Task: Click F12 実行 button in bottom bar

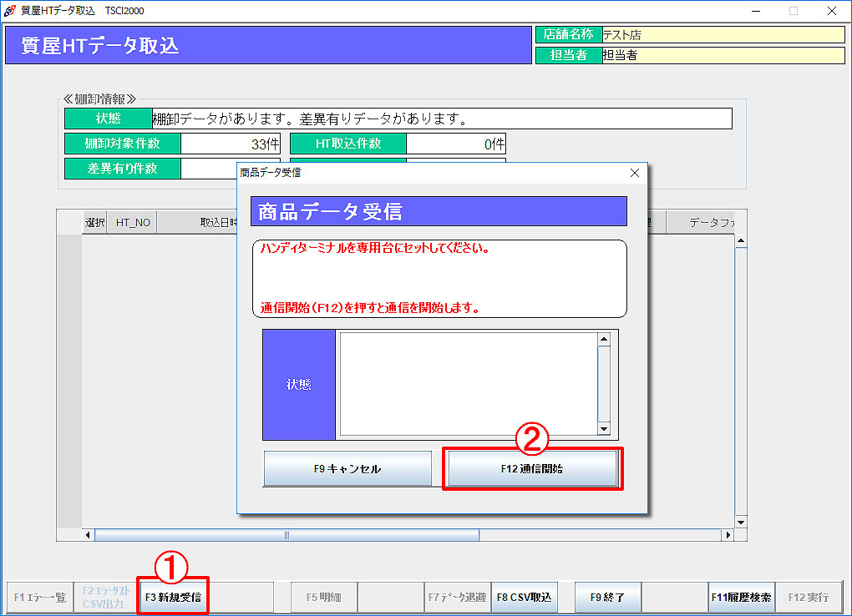Action: [x=808, y=597]
